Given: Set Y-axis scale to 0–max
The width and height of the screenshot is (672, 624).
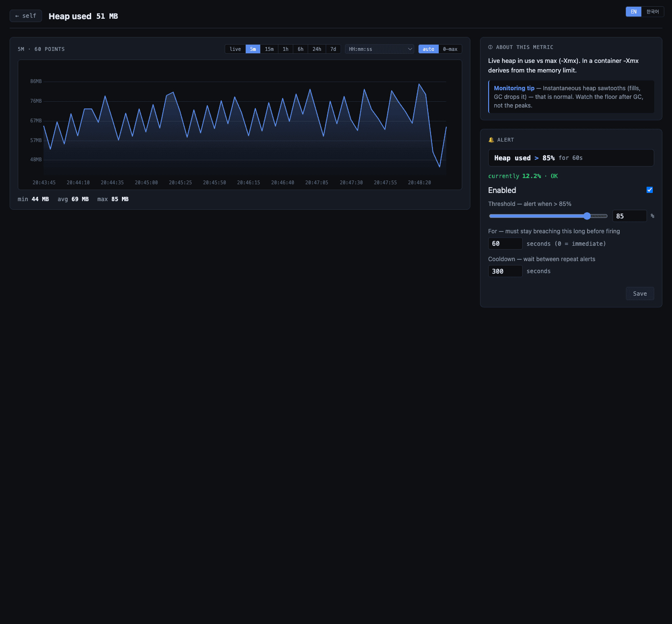Looking at the screenshot, I should coord(450,49).
